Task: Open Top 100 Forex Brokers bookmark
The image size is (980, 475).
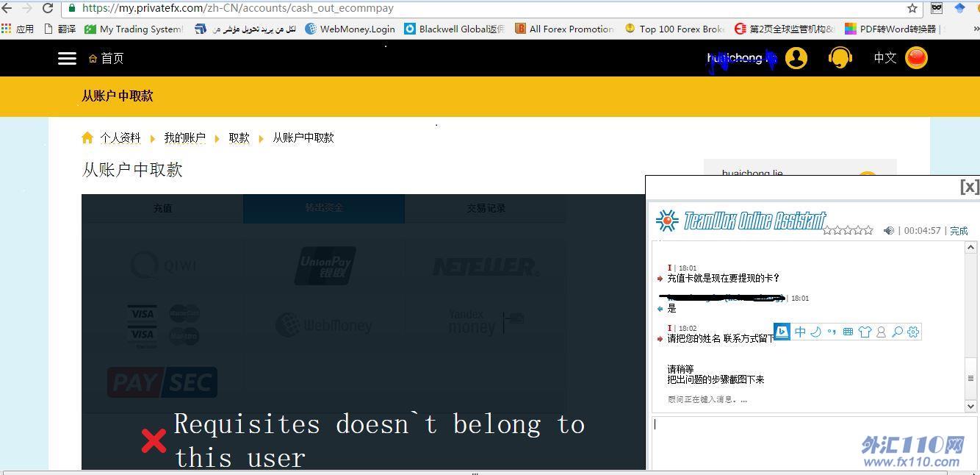Action: 674,29
